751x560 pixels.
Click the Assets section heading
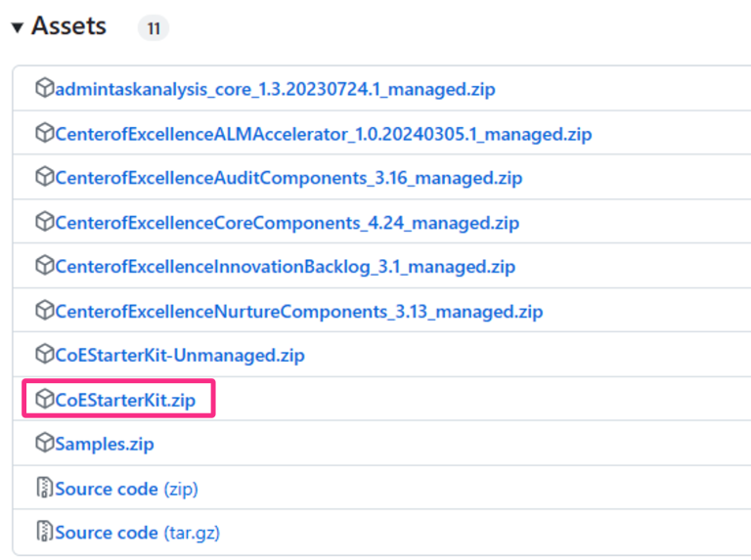[68, 26]
